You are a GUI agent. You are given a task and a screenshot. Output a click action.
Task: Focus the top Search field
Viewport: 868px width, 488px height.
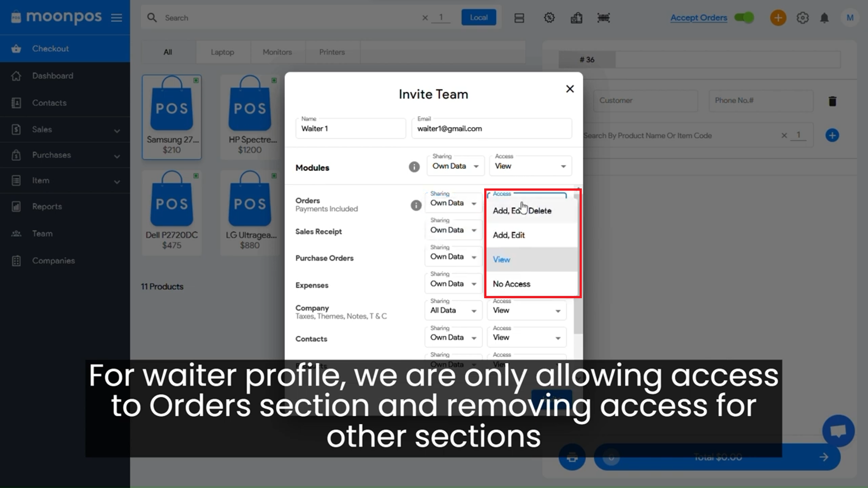(x=289, y=18)
